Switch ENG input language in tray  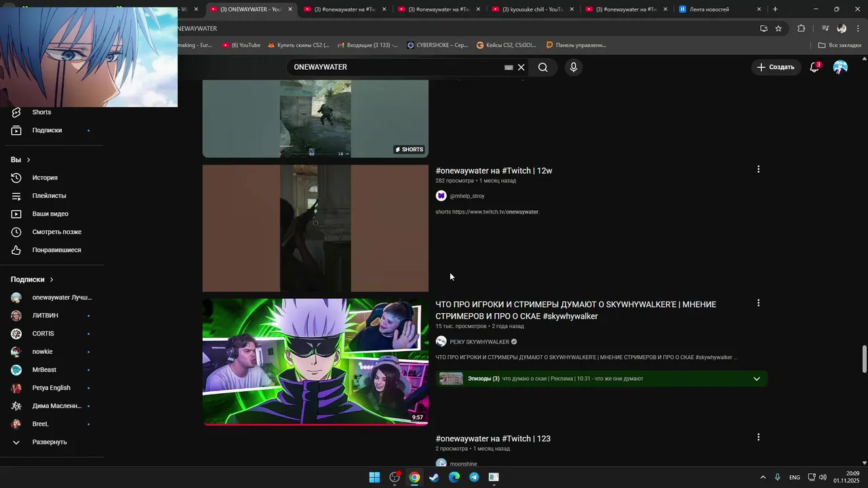(x=795, y=477)
